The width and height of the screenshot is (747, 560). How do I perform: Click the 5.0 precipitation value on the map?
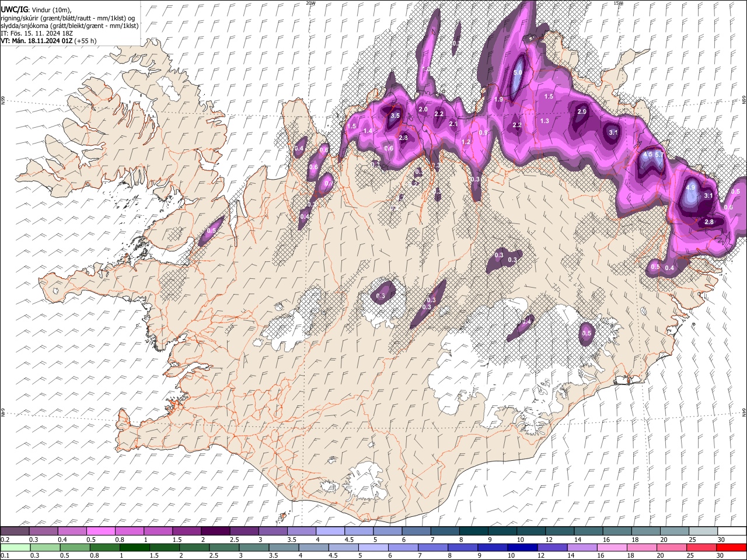point(518,73)
